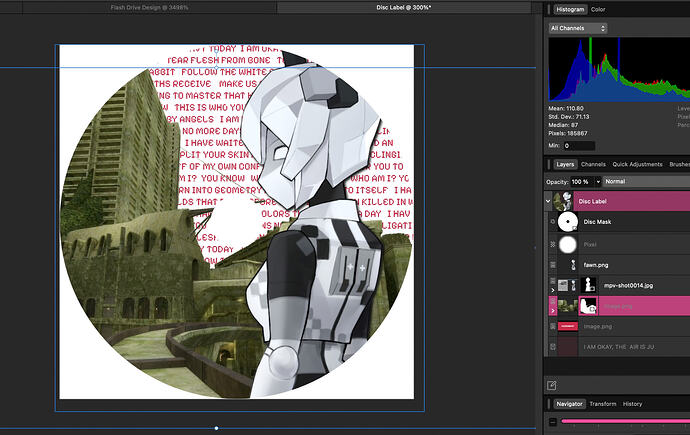Collapse the Disc Label group
Screen dimensions: 690x435
pyautogui.click(x=548, y=201)
